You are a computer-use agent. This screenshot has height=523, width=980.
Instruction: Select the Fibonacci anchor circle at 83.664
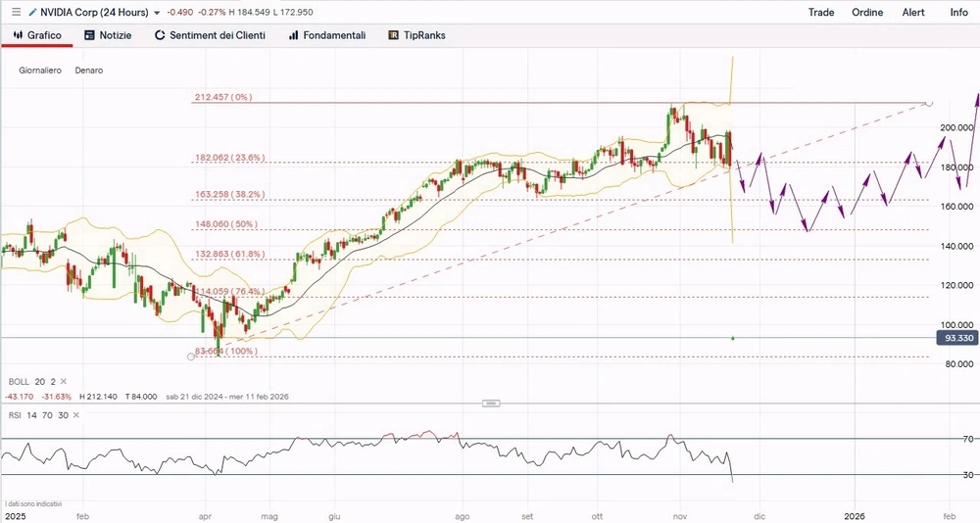190,357
